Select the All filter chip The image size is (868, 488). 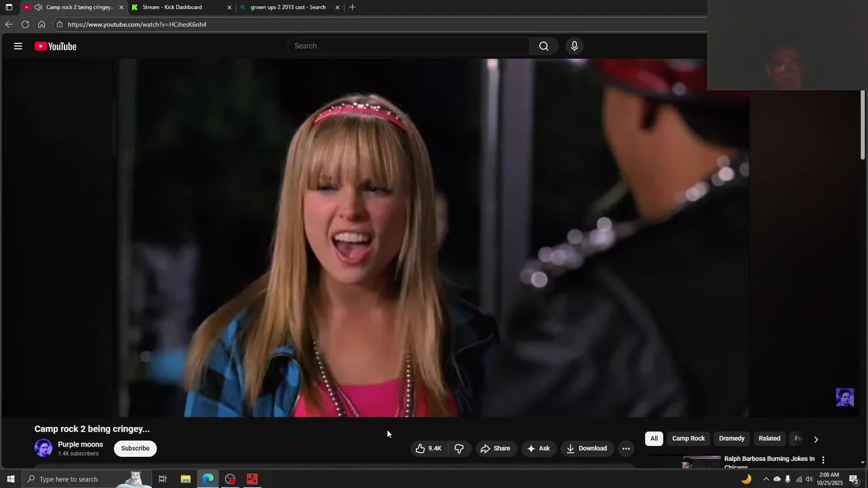(654, 439)
